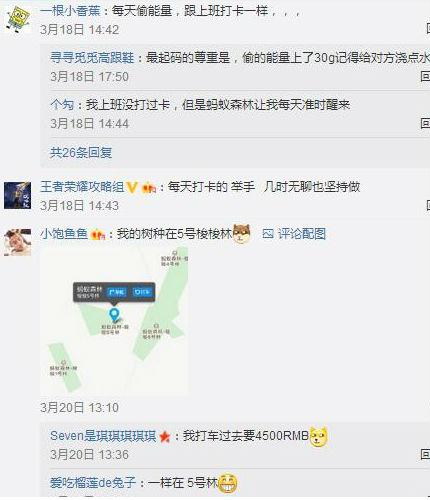Click the yellow V verified badge
Viewport: 430px width, 500px height.
click(132, 188)
